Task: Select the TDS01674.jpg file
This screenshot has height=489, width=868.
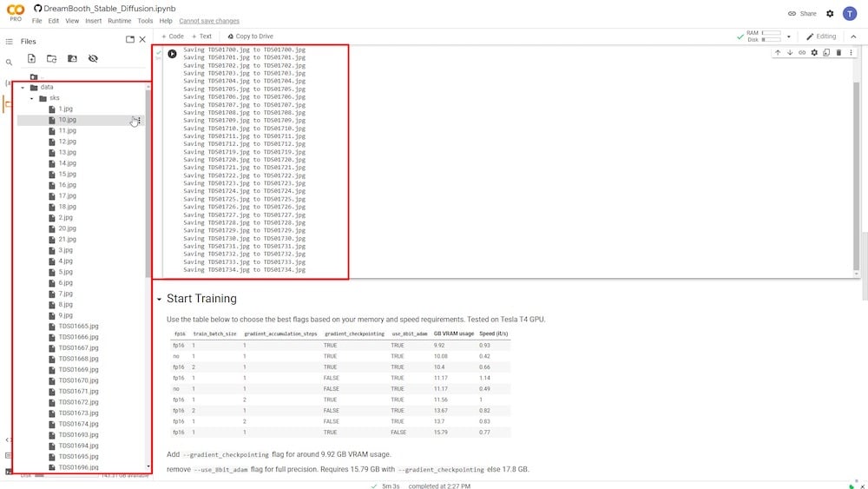Action: [x=79, y=424]
